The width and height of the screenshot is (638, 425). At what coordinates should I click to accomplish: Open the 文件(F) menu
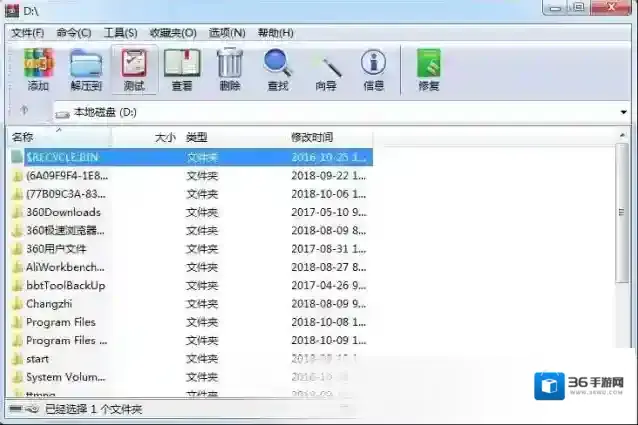click(28, 33)
